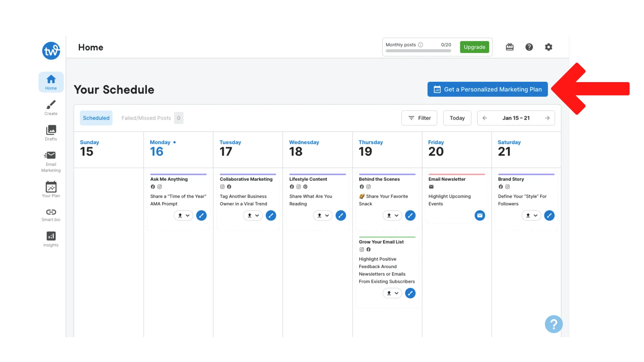Switch to Failed/Missed Posts tab
This screenshot has height=362, width=644.
[152, 118]
